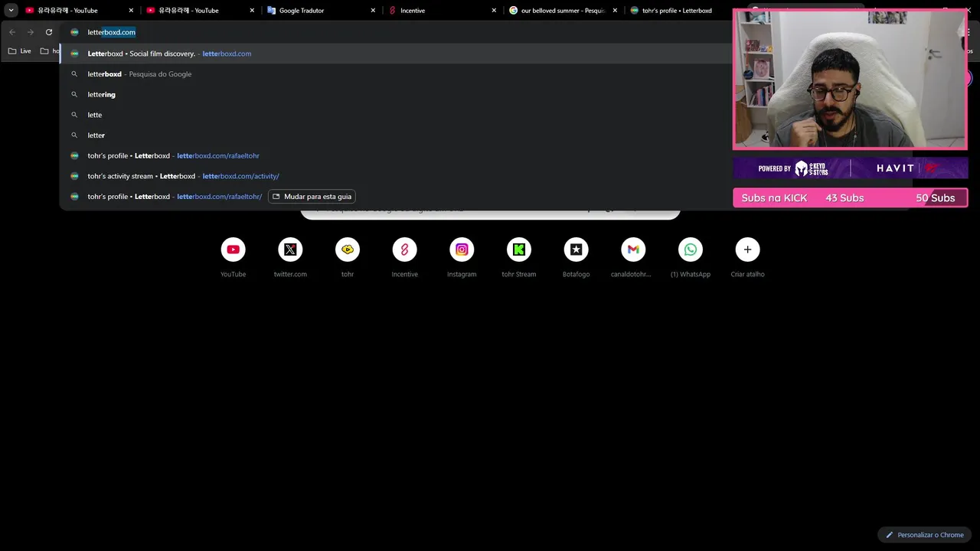
Task: Click the address bar with letterboxd.com
Action: (395, 32)
